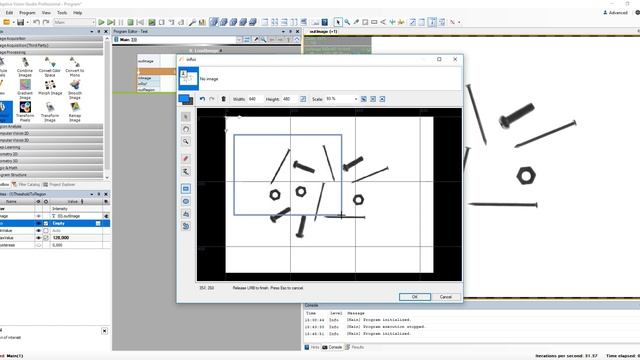The height and width of the screenshot is (360, 640).
Task: Open the View menu
Action: [46, 13]
